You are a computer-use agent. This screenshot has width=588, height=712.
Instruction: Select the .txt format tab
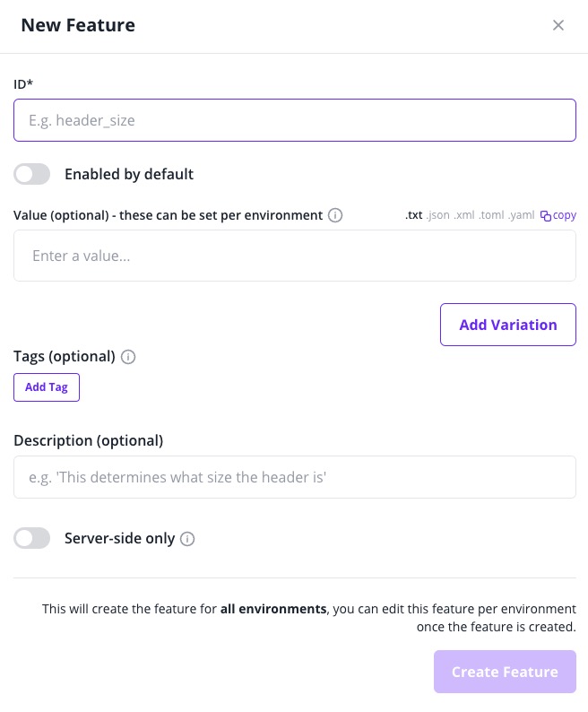coord(413,215)
